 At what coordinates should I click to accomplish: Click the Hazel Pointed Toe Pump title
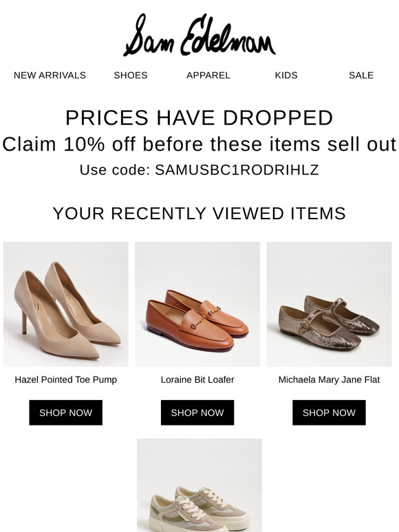click(x=66, y=379)
